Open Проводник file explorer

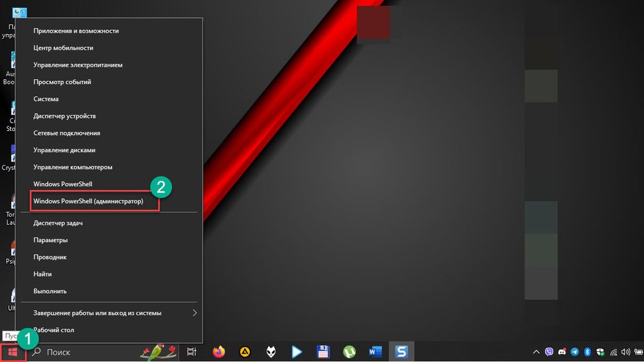[x=109, y=257]
